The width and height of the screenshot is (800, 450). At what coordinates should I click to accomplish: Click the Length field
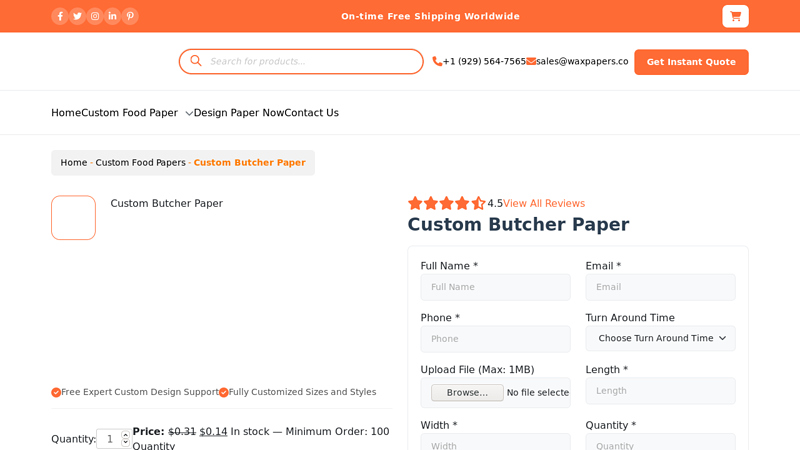(x=660, y=391)
